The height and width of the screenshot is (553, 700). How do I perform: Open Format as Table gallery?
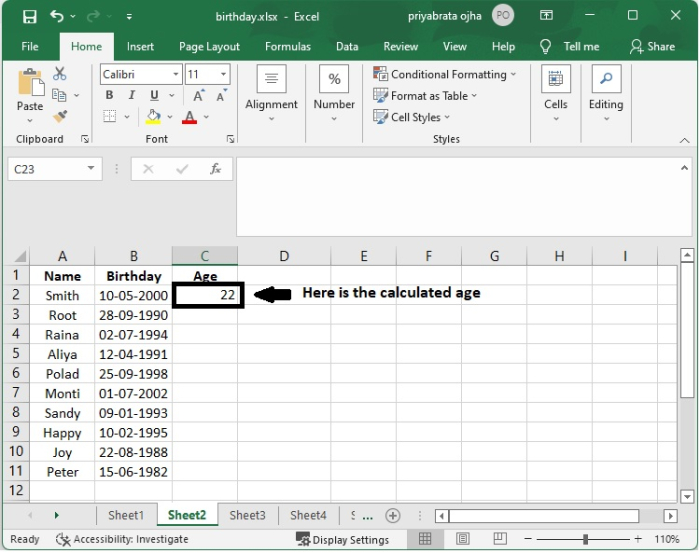(x=425, y=96)
